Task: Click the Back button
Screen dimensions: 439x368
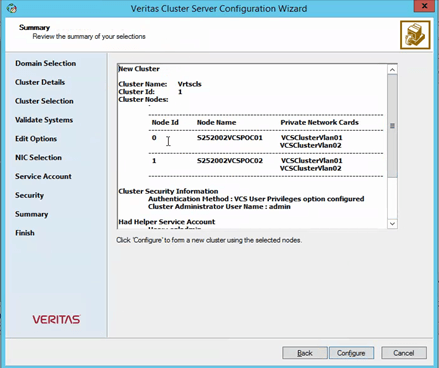Action: coord(305,353)
